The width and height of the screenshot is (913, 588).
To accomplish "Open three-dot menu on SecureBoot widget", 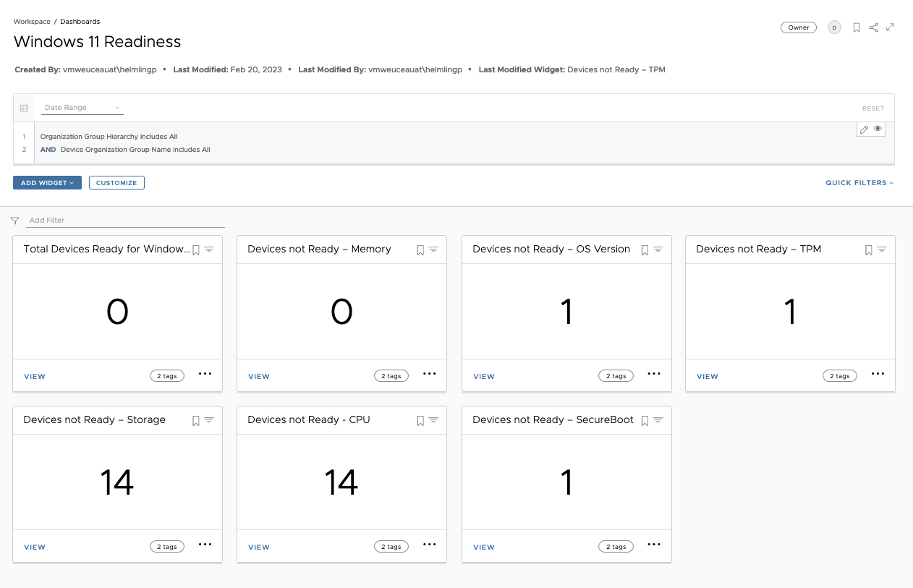I will pos(654,545).
